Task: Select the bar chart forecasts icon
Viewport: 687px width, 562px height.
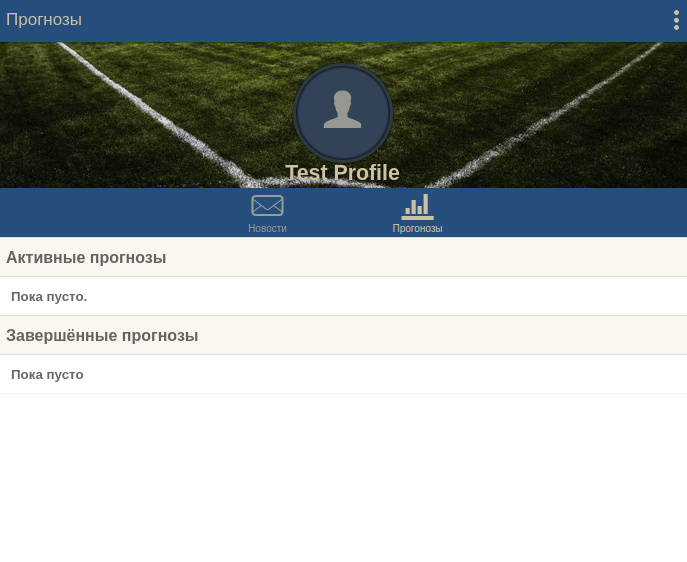Action: point(418,207)
